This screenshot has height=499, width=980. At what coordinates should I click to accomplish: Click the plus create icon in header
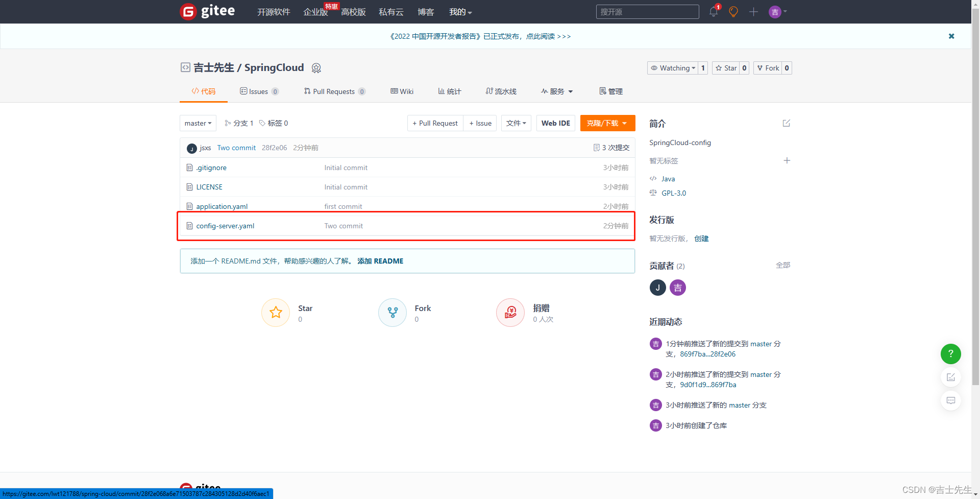[x=753, y=11]
